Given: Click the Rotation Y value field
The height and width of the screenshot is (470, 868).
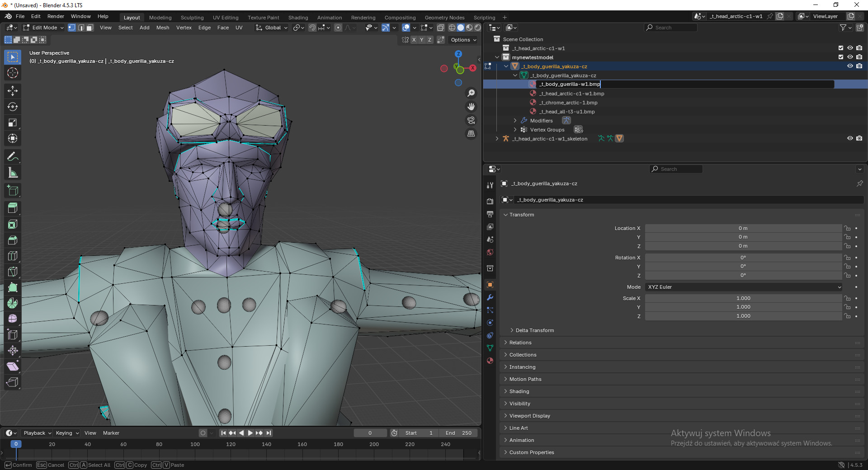Looking at the screenshot, I should pyautogui.click(x=743, y=266).
